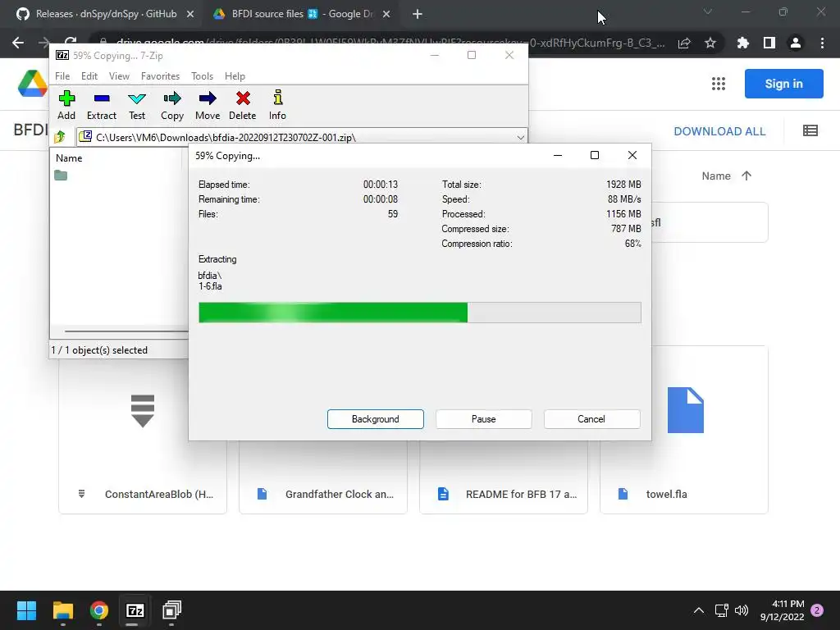Bookmark this page with the star icon
840x630 pixels.
(710, 43)
